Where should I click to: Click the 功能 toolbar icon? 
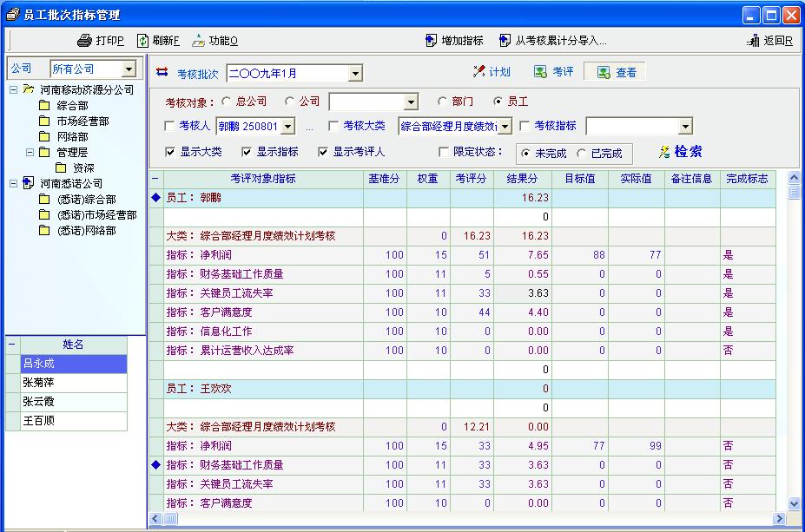coord(199,41)
